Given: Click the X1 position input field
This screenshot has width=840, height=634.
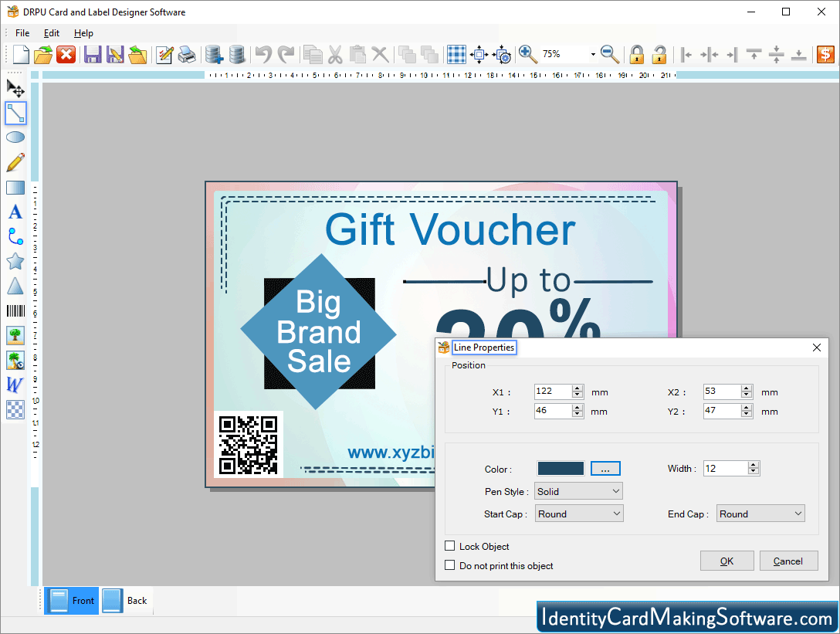Looking at the screenshot, I should click(x=554, y=392).
